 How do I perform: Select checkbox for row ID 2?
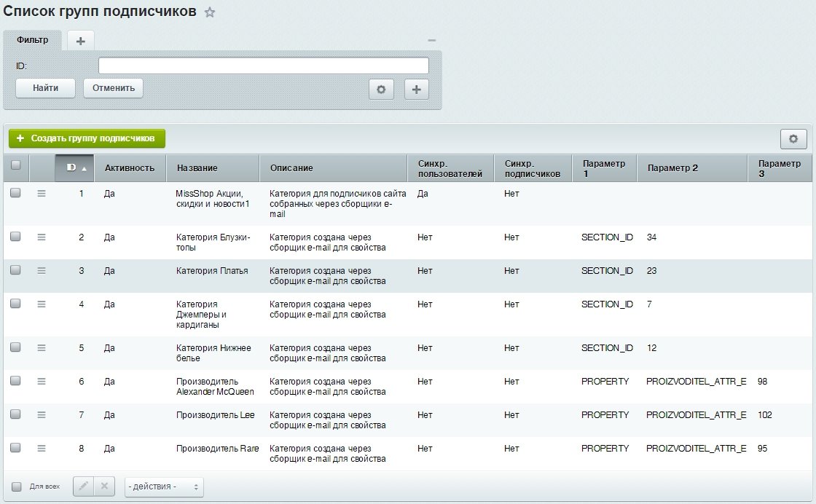tap(15, 236)
